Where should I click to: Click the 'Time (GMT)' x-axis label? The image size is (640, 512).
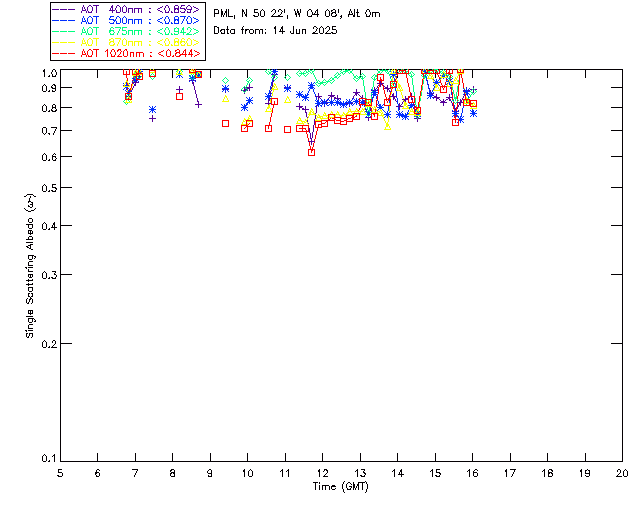[x=341, y=486]
